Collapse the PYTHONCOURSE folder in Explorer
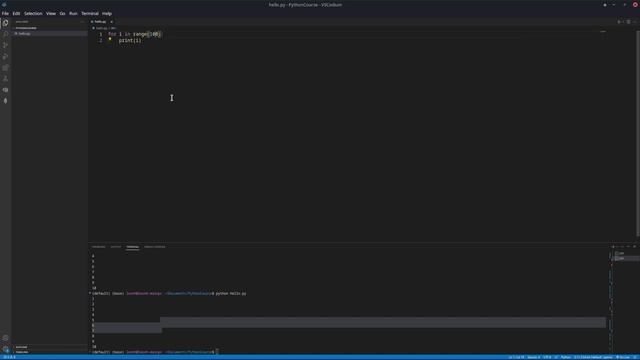 point(26,28)
